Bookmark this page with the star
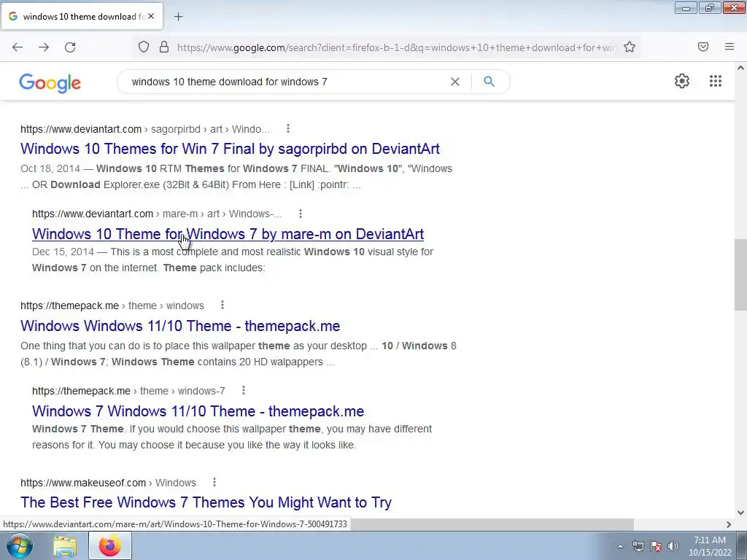The image size is (747, 560). pyautogui.click(x=630, y=47)
